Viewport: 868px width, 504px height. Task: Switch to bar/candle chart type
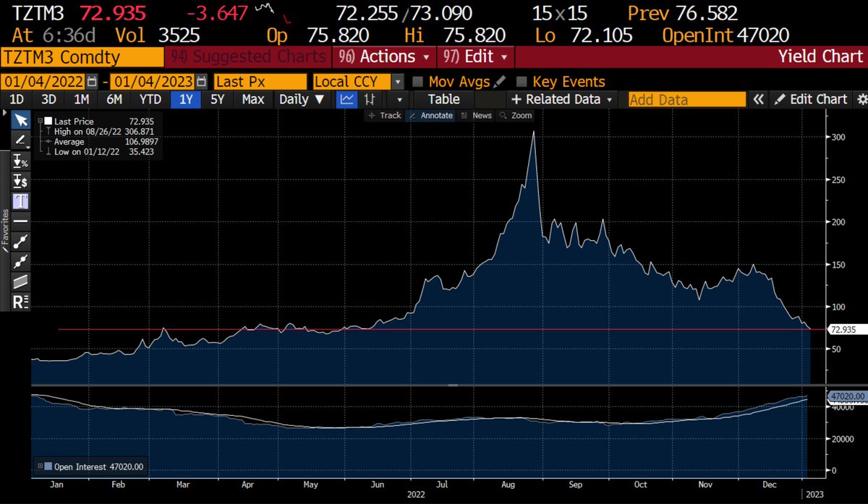point(370,100)
